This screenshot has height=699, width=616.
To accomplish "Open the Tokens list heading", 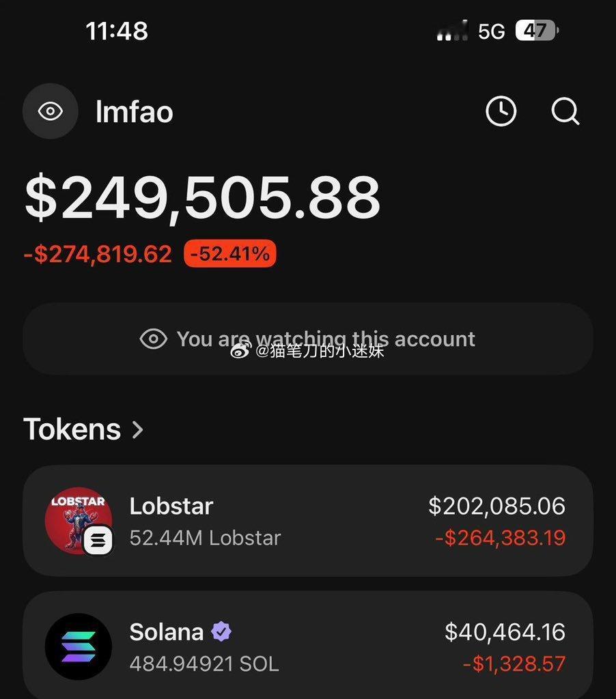I will pos(72,429).
